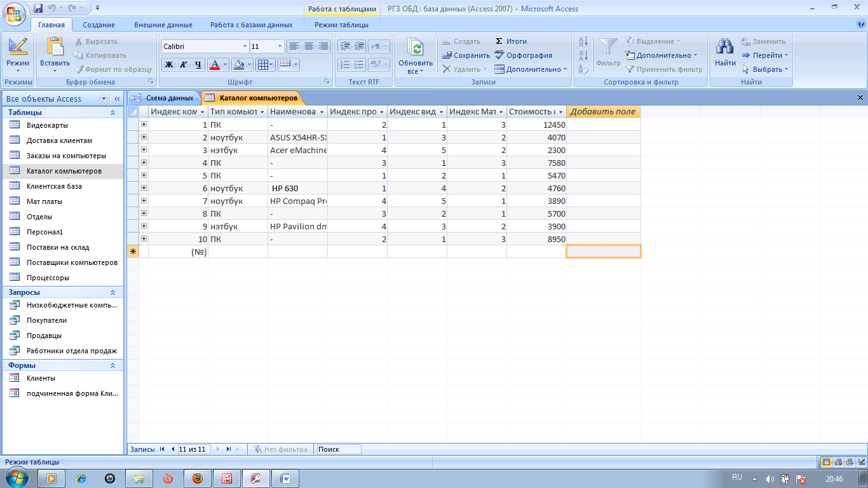868x488 pixels.
Task: Open the Перейти dropdown
Action: click(x=765, y=55)
